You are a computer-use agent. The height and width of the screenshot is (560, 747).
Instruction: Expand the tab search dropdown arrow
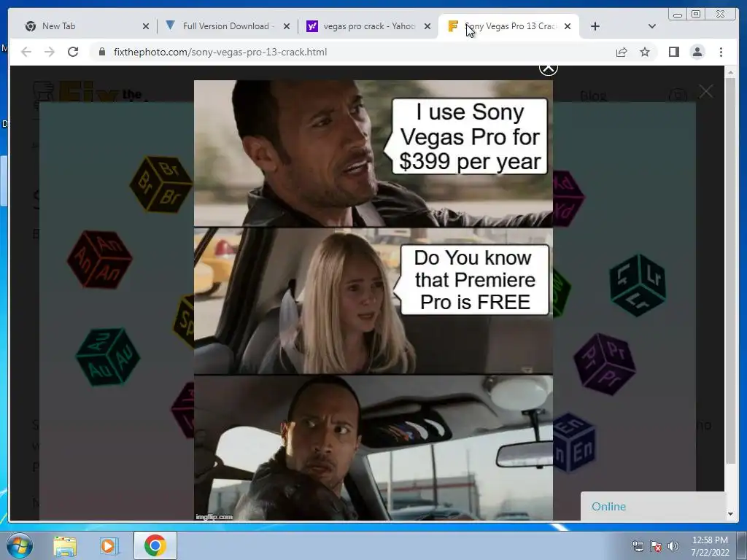pyautogui.click(x=652, y=27)
